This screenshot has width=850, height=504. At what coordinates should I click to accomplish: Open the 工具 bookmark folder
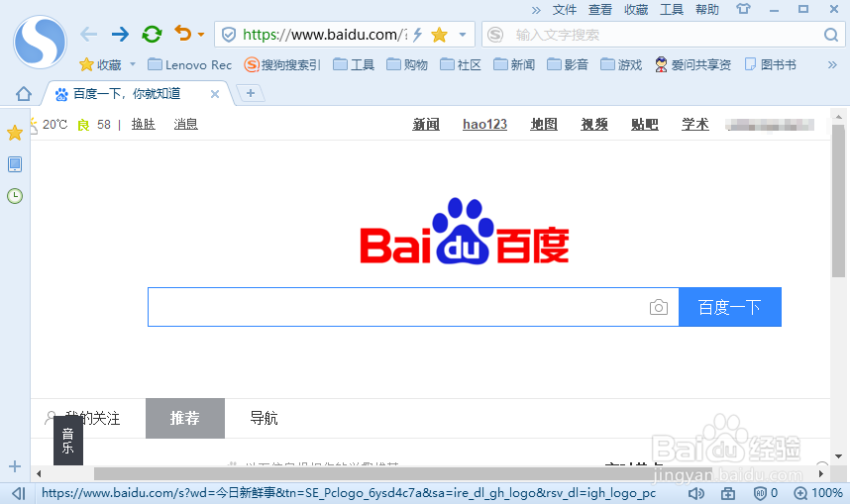[x=354, y=65]
